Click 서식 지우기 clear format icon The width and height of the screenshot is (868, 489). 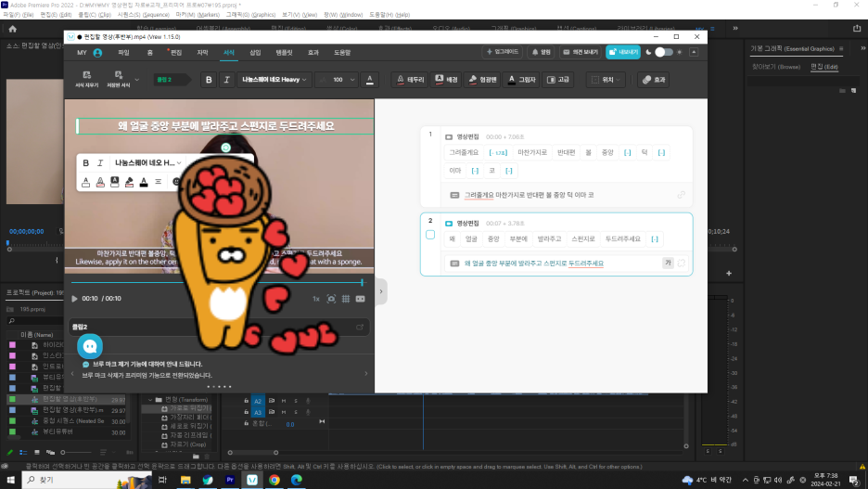87,79
